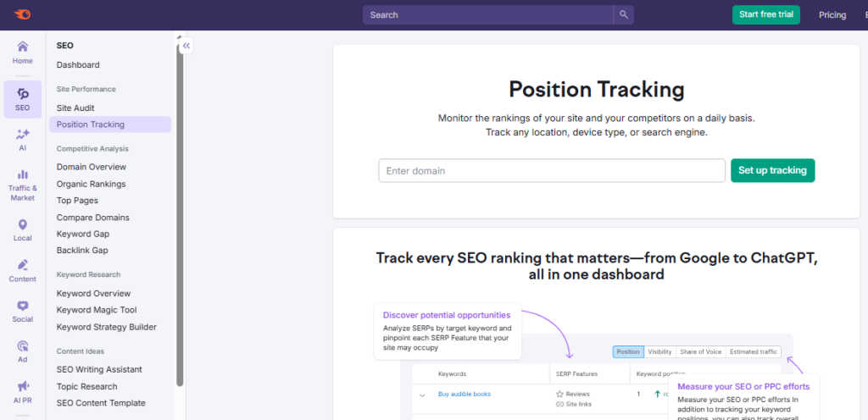
Task: Collapse the SEO side menu panel
Action: [x=186, y=47]
